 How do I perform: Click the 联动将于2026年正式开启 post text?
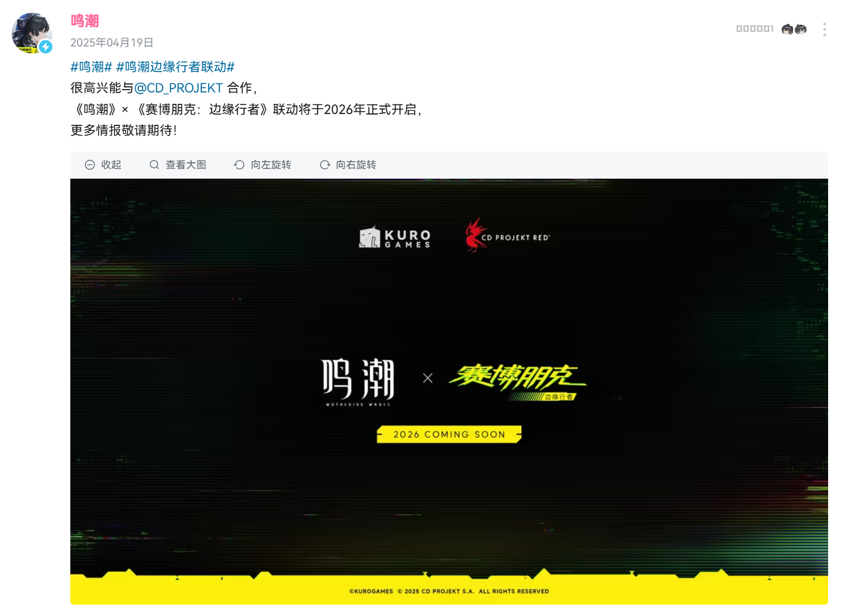point(347,109)
